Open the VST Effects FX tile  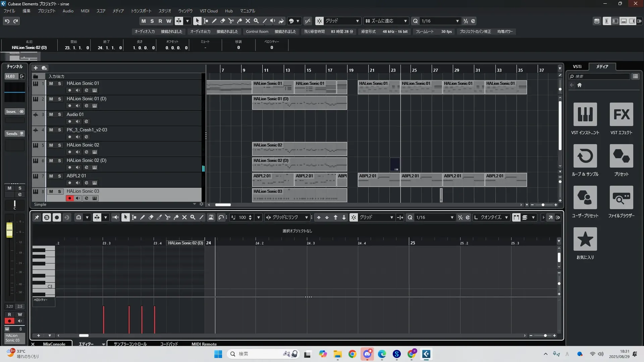tap(621, 115)
